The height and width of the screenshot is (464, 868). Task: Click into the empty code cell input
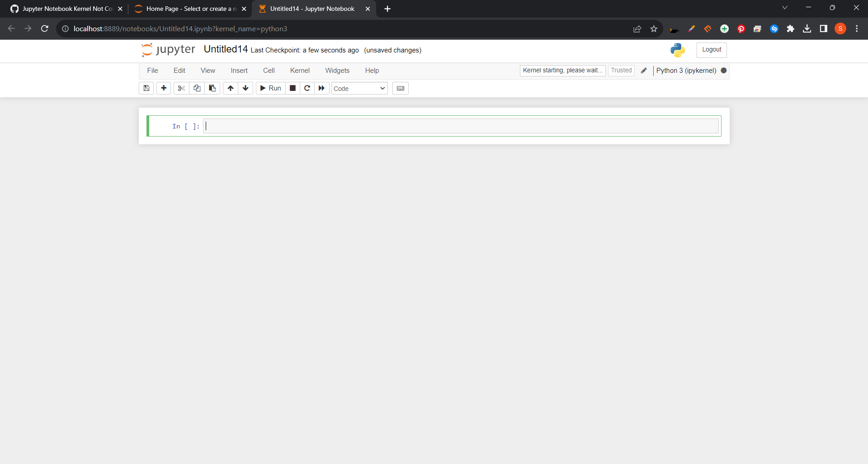[461, 126]
